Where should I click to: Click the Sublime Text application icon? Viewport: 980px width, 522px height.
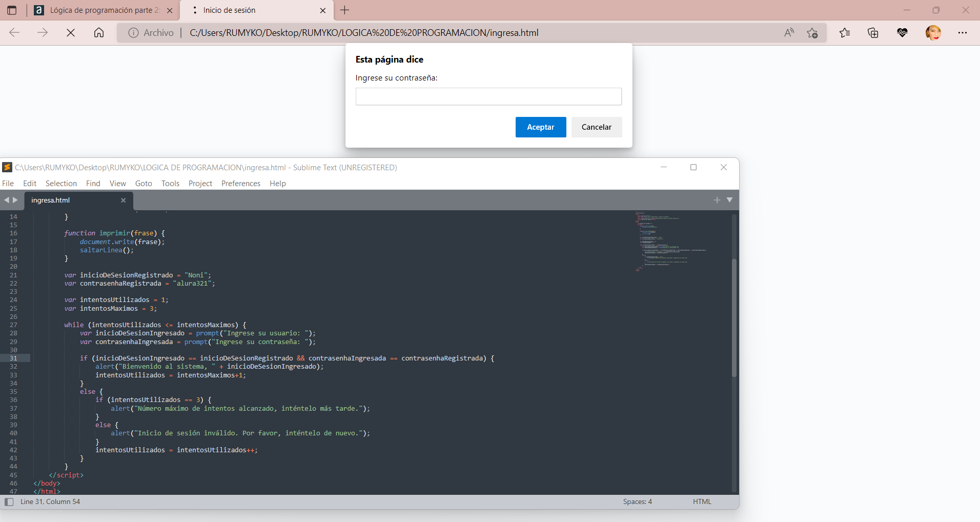[7, 167]
